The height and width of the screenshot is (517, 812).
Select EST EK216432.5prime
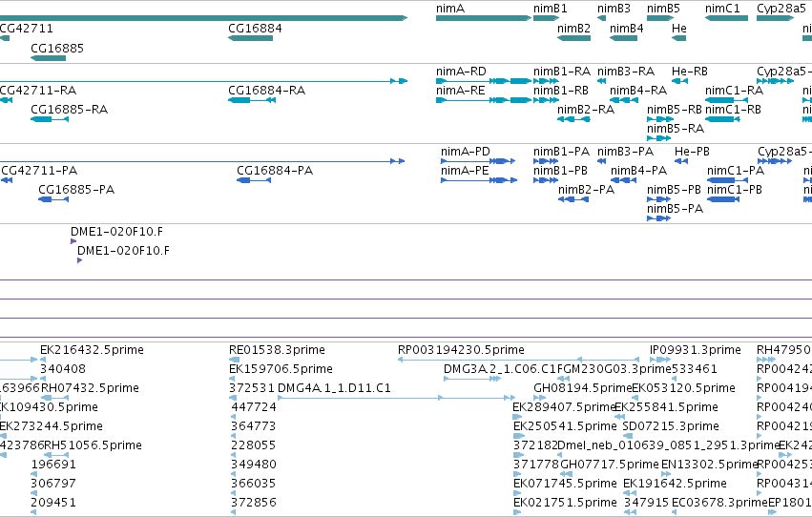pos(43,360)
